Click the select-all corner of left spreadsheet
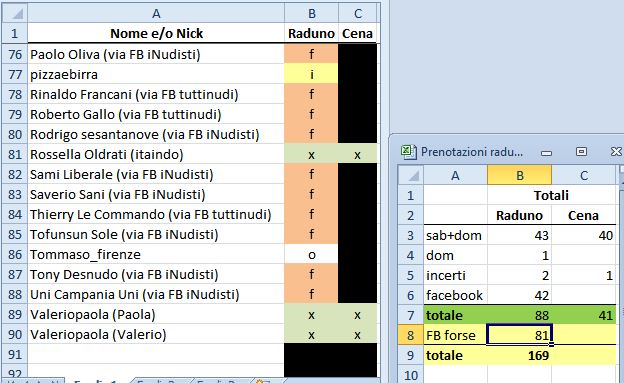 pyautogui.click(x=15, y=14)
